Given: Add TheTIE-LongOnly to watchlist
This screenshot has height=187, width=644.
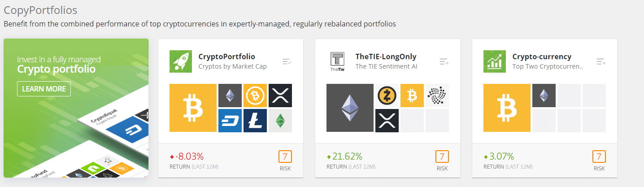Looking at the screenshot, I should (444, 61).
